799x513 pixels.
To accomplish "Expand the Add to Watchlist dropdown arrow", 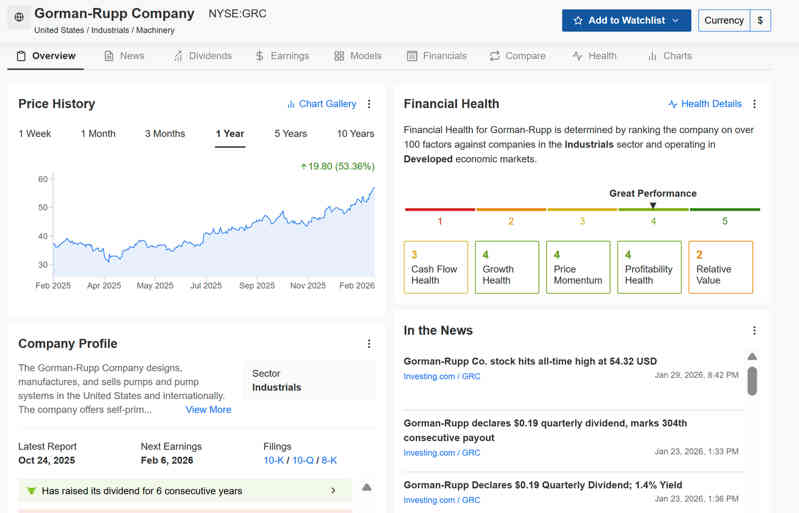I will (676, 21).
